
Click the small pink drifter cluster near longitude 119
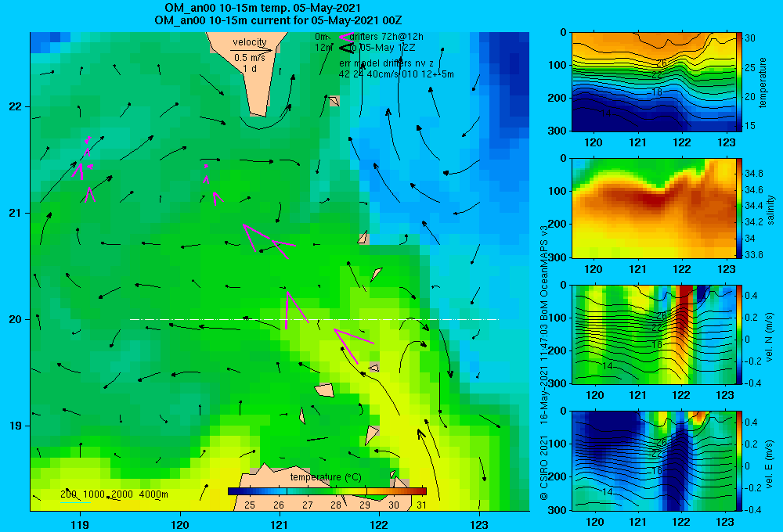84,169
